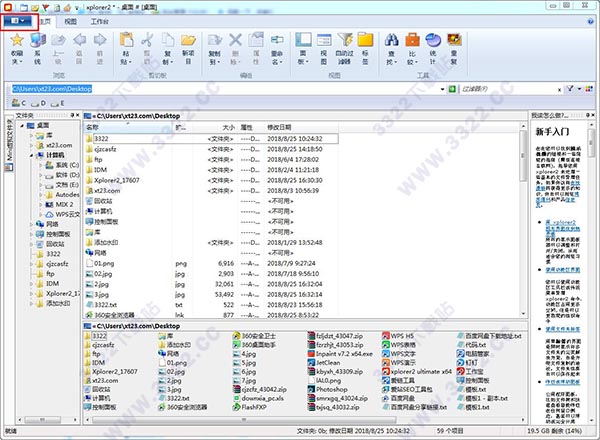Click the Paste (粘贴) clipboard icon
Image resolution: width=600 pixels, height=440 pixels.
tap(126, 40)
